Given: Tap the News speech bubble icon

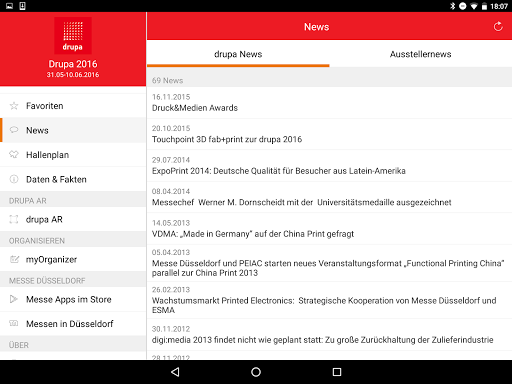Looking at the screenshot, I should pos(14,130).
